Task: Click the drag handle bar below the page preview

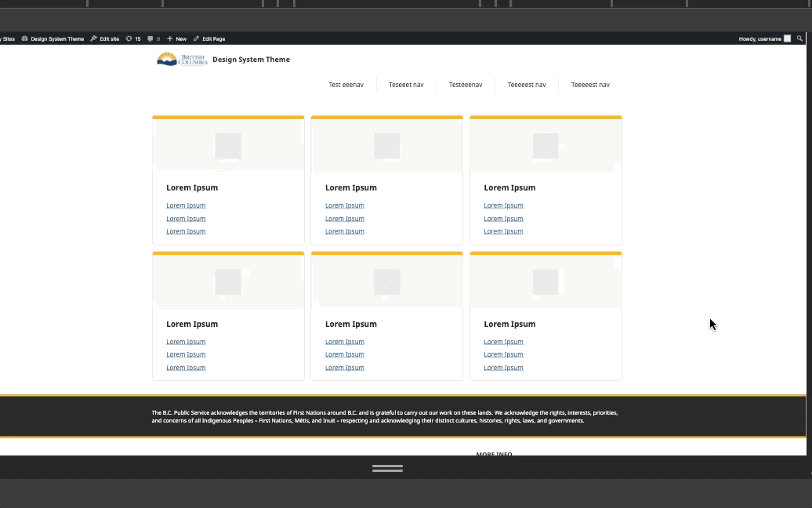Action: pyautogui.click(x=387, y=468)
